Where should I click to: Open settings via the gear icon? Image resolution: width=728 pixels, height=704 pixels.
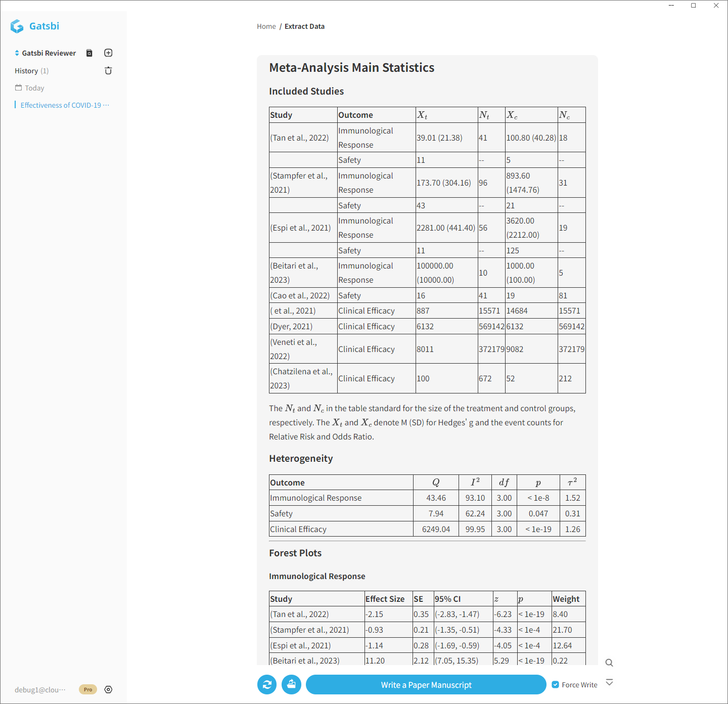[108, 689]
